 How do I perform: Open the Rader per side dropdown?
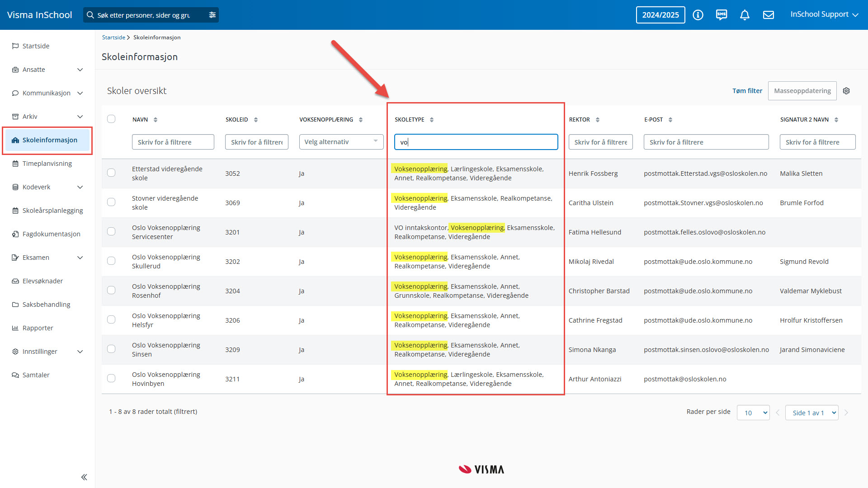753,413
